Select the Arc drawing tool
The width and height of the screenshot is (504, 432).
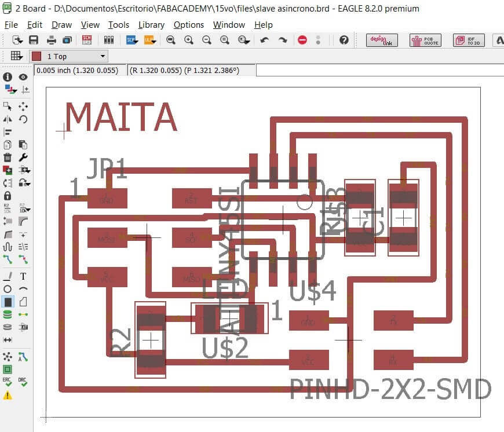coord(23,289)
